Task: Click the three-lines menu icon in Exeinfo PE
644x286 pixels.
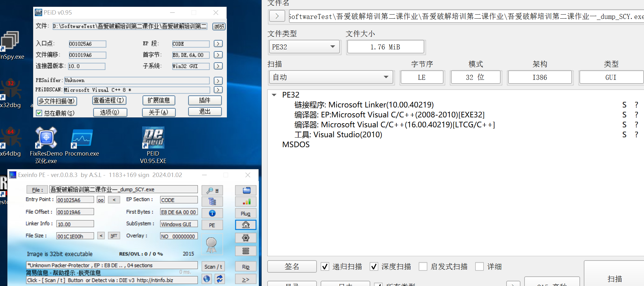Action: [x=246, y=251]
